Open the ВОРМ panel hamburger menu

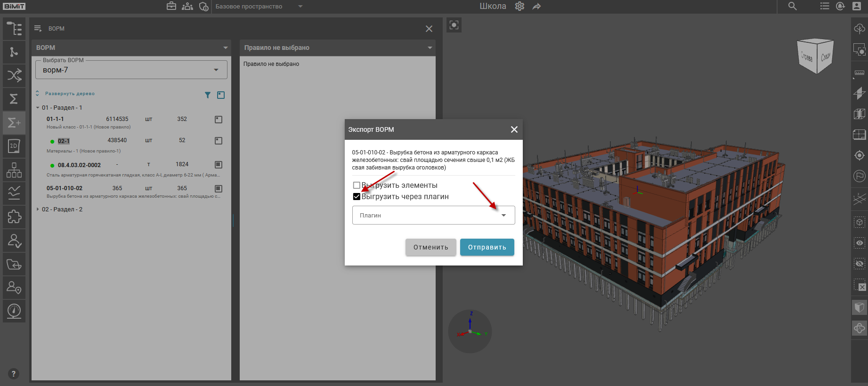tap(38, 29)
